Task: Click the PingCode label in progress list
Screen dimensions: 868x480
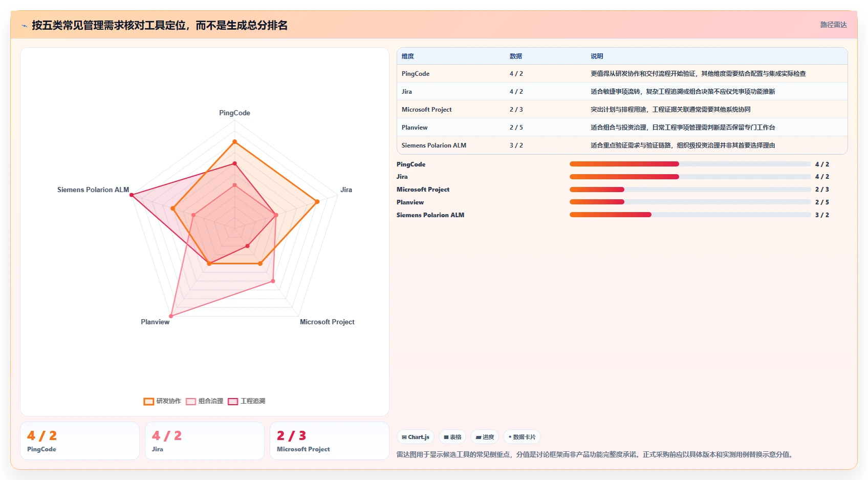Action: [x=411, y=164]
